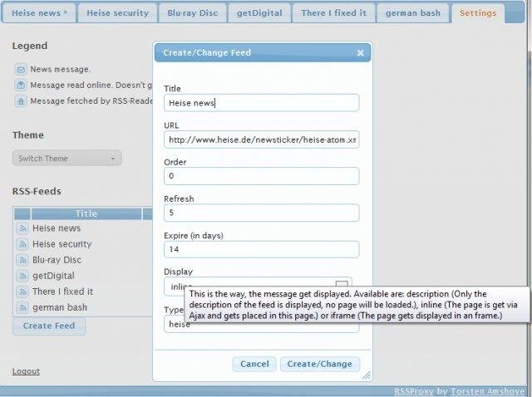This screenshot has height=397, width=532.
Task: Click the Title input field
Action: click(x=261, y=103)
